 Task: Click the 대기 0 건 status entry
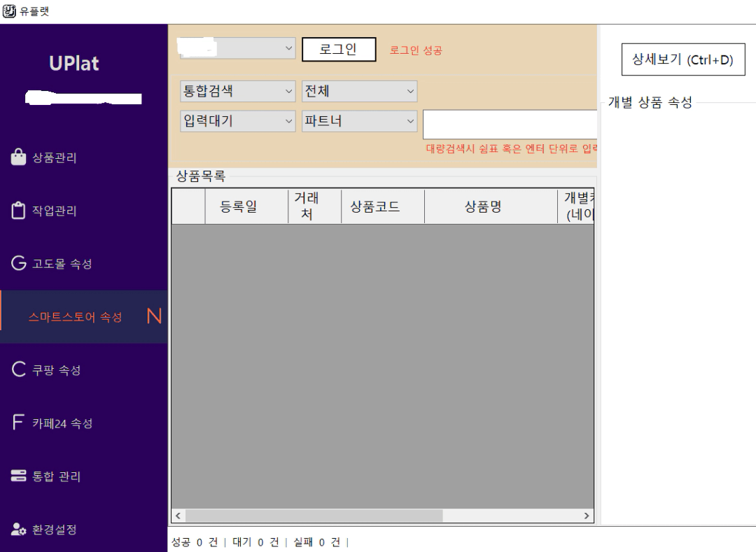(255, 542)
